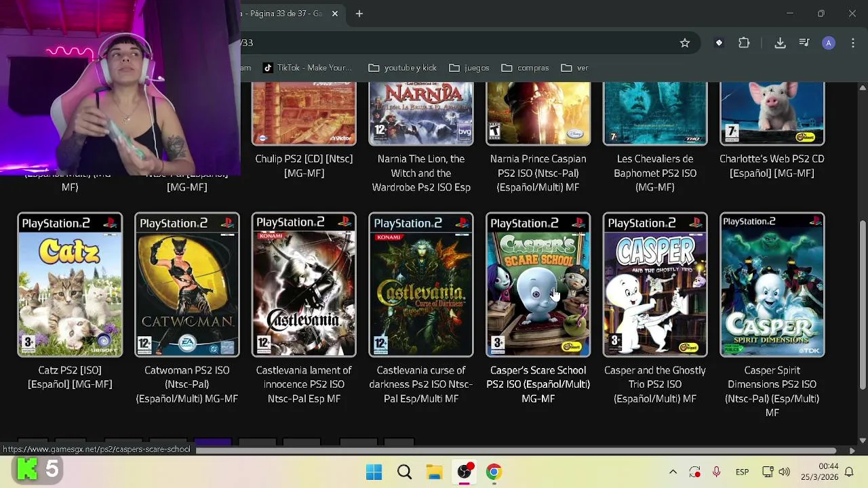Open the Castlevania lament of innocence cover

(304, 285)
